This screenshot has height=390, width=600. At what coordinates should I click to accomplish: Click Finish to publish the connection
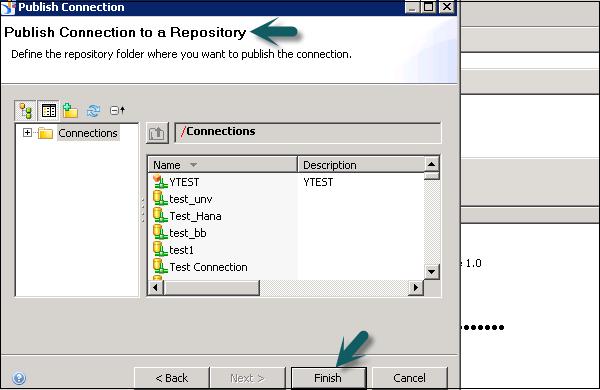pyautogui.click(x=328, y=378)
